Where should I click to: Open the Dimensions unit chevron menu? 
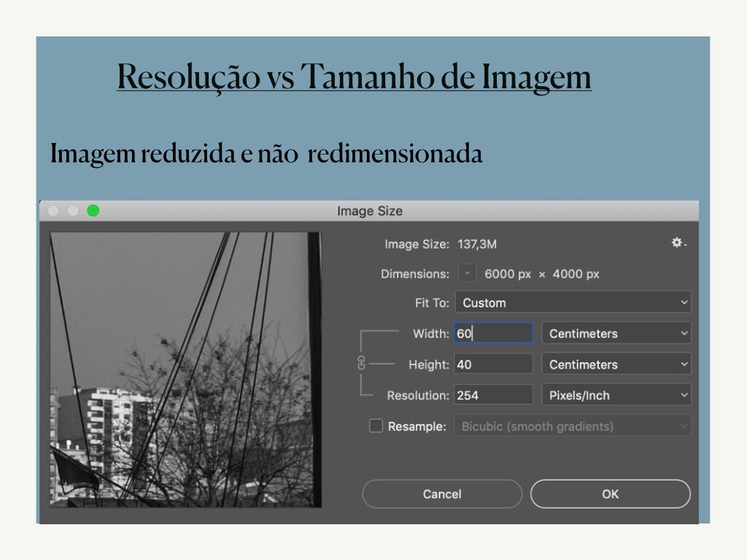pyautogui.click(x=467, y=273)
